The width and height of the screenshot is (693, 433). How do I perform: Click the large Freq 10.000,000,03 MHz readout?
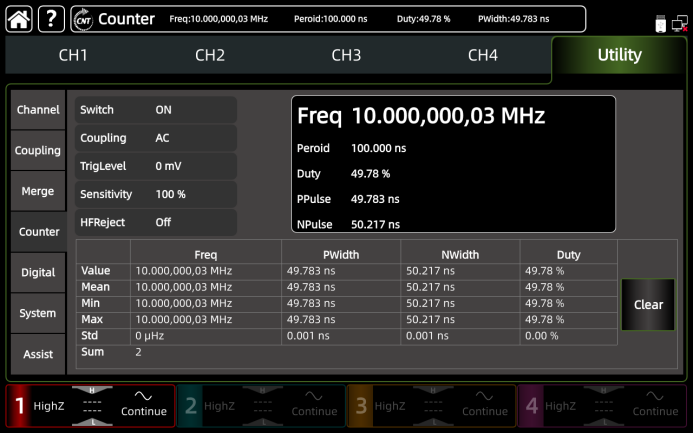click(x=421, y=116)
